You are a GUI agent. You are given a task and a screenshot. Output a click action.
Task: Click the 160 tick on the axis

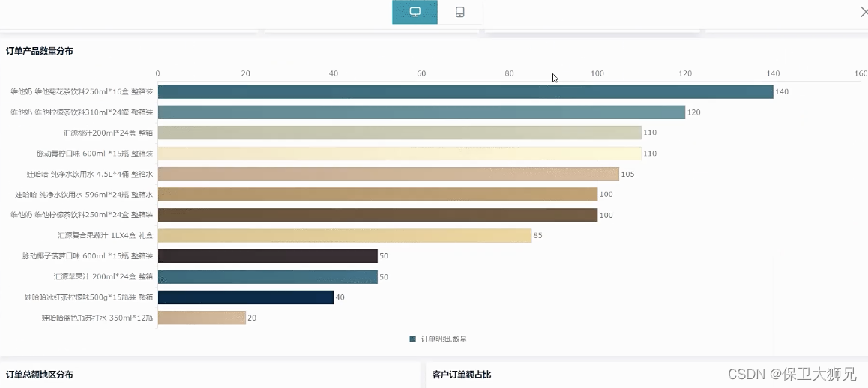tap(861, 73)
